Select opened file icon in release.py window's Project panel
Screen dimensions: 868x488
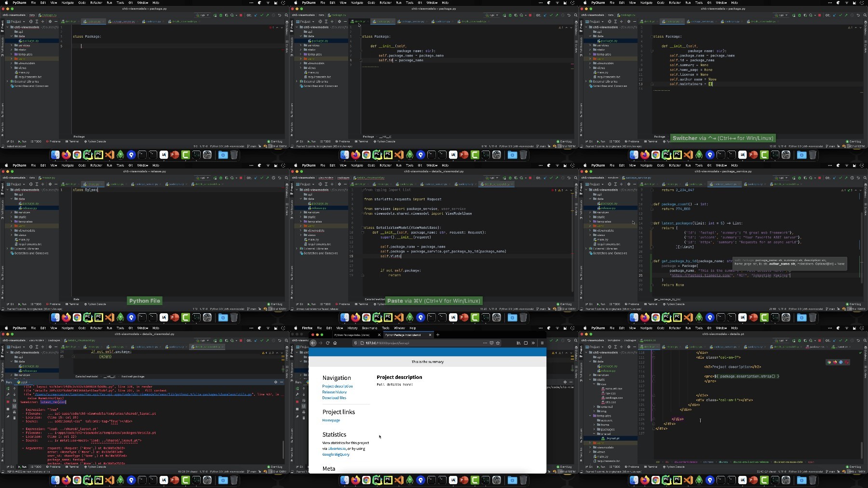click(31, 184)
